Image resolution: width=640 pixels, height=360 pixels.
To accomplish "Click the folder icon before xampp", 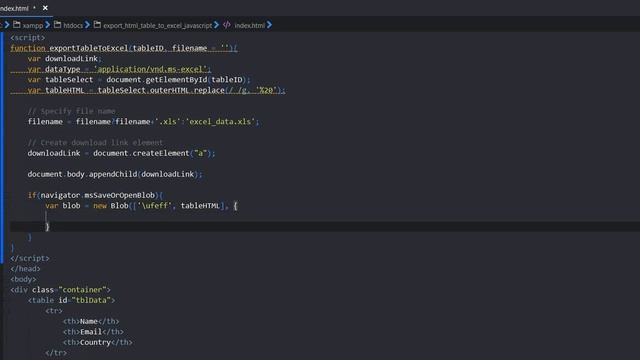I will (17, 25).
